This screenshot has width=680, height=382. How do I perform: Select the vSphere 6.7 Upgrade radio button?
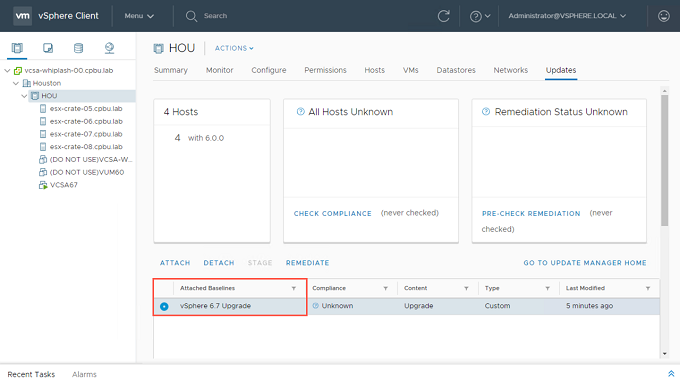[164, 306]
